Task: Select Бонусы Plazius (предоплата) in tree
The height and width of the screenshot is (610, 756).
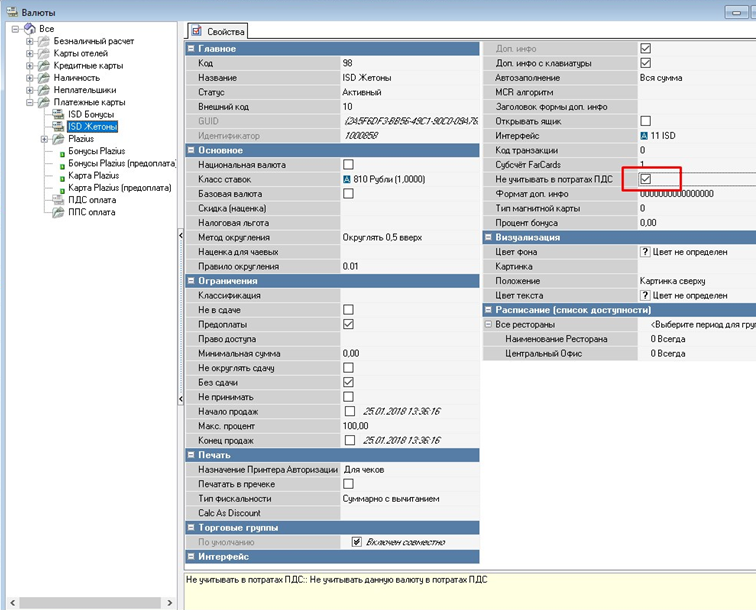Action: click(124, 163)
